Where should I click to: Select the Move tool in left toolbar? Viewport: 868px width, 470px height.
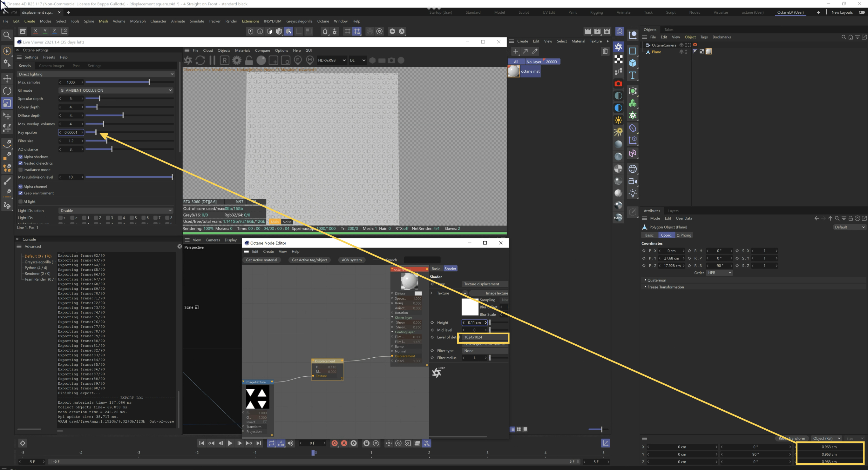tap(7, 78)
